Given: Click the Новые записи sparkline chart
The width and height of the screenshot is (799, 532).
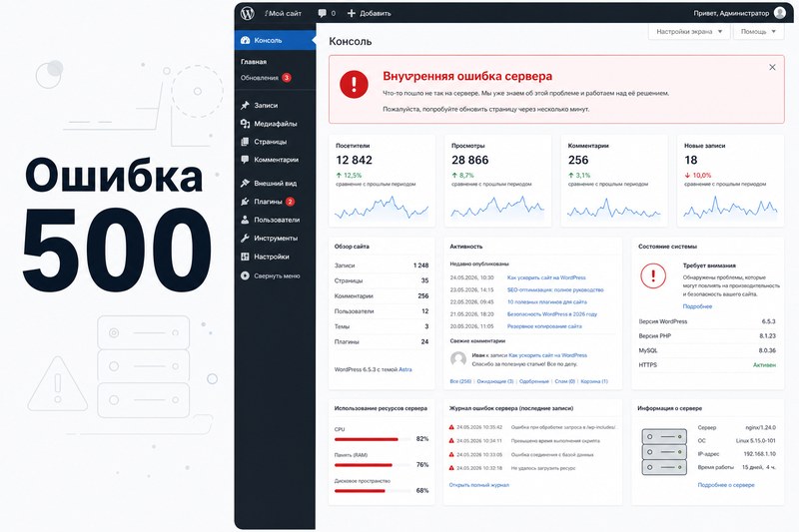Looking at the screenshot, I should tap(730, 209).
